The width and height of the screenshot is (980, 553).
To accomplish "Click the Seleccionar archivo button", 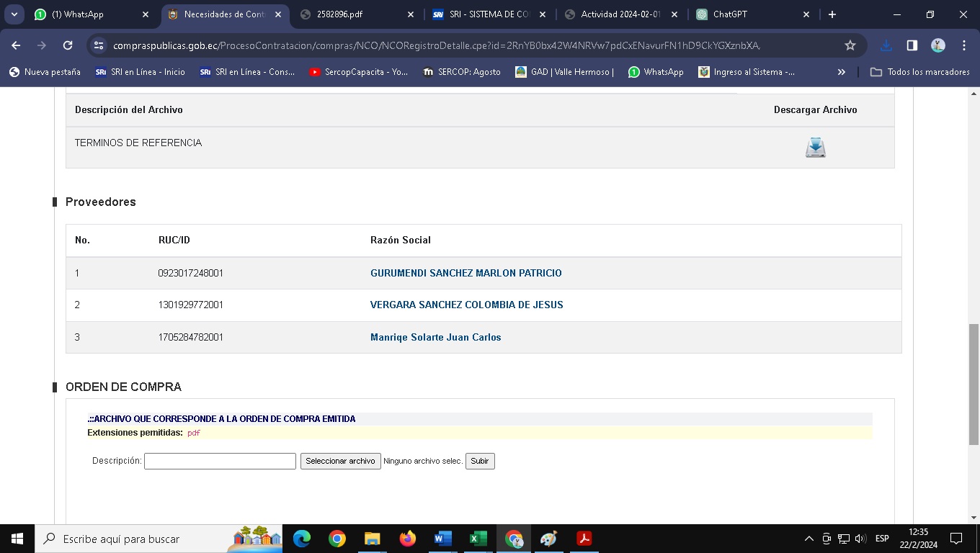I will coord(340,461).
